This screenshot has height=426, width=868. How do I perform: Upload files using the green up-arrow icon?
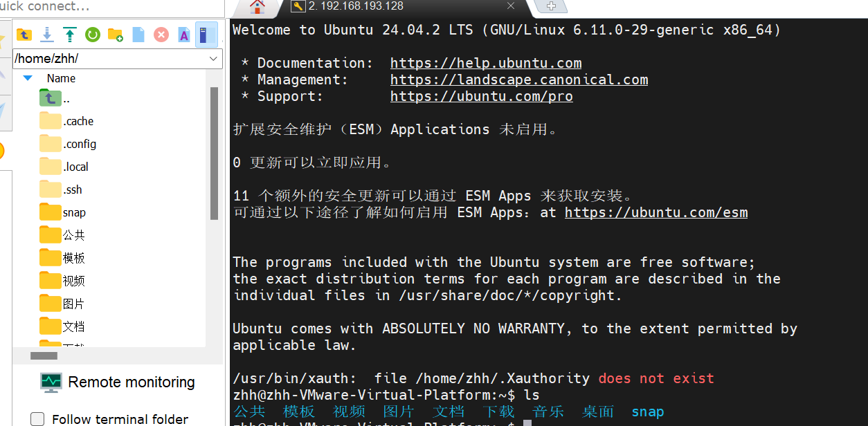(70, 35)
